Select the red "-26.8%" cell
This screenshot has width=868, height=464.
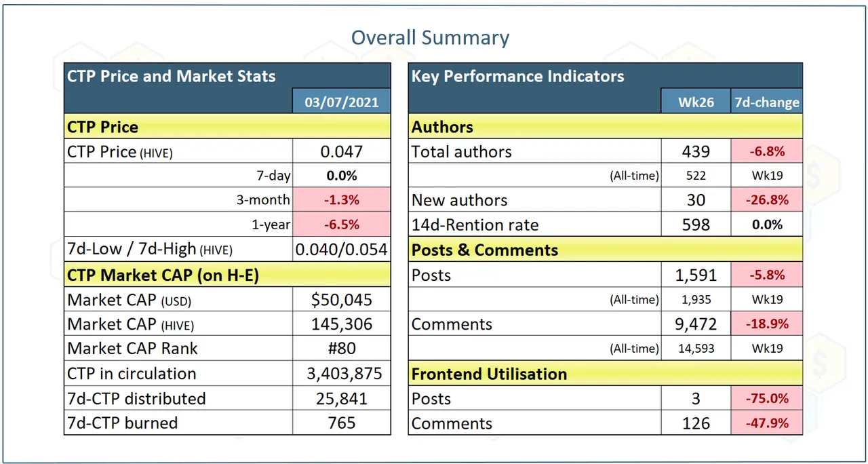pos(767,200)
